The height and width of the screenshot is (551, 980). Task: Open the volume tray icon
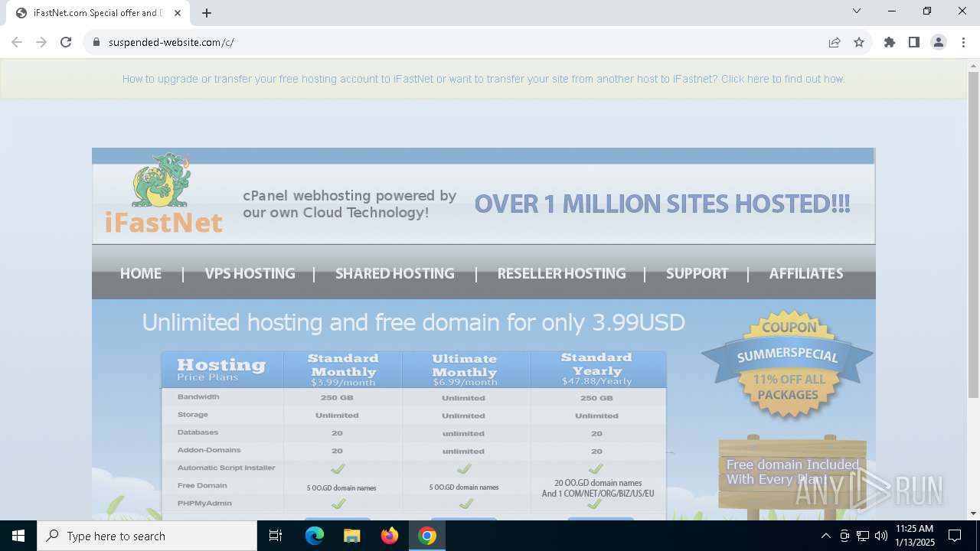coord(880,536)
